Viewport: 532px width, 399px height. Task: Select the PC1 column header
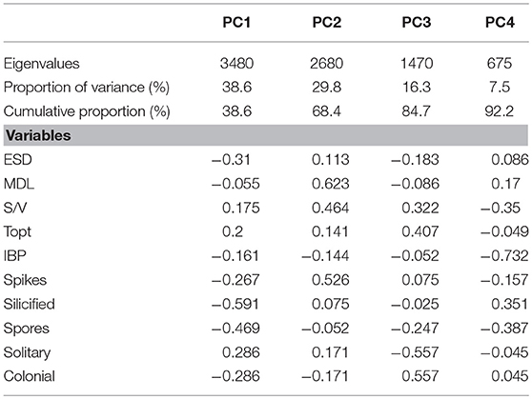(x=236, y=22)
